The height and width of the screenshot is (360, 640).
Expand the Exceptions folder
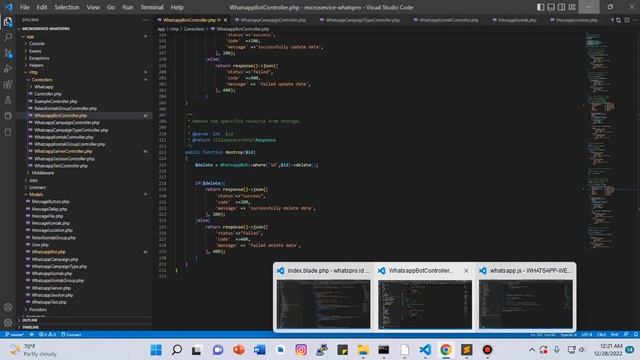(x=39, y=58)
